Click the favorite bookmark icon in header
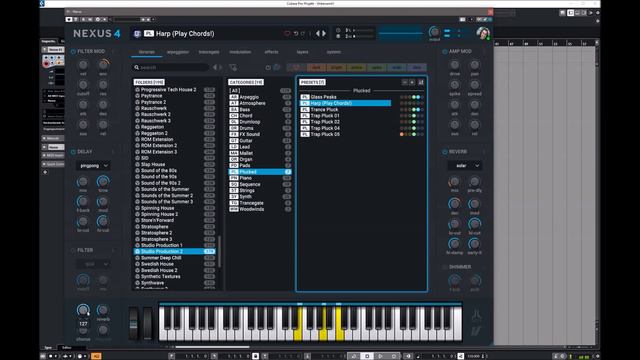 tap(287, 33)
